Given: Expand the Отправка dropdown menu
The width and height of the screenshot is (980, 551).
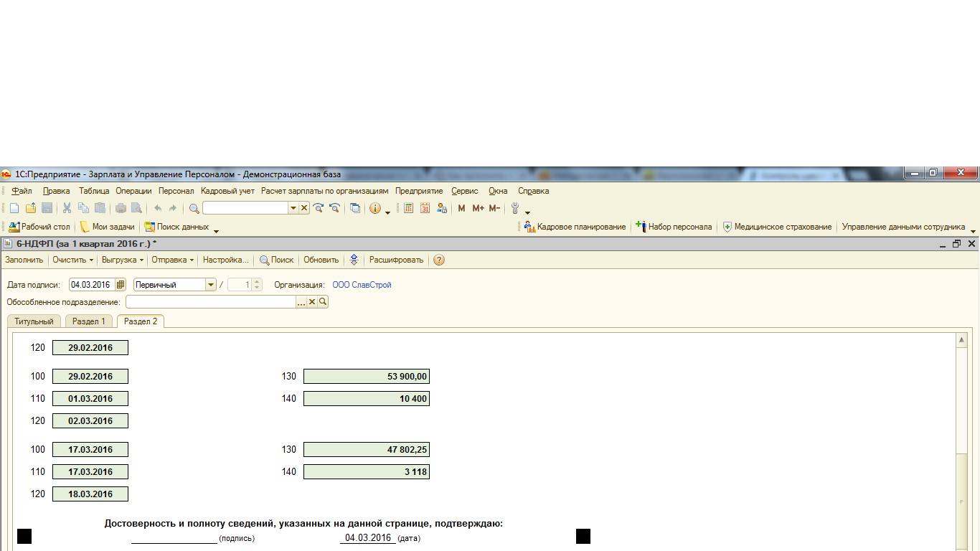Looking at the screenshot, I should [x=192, y=260].
